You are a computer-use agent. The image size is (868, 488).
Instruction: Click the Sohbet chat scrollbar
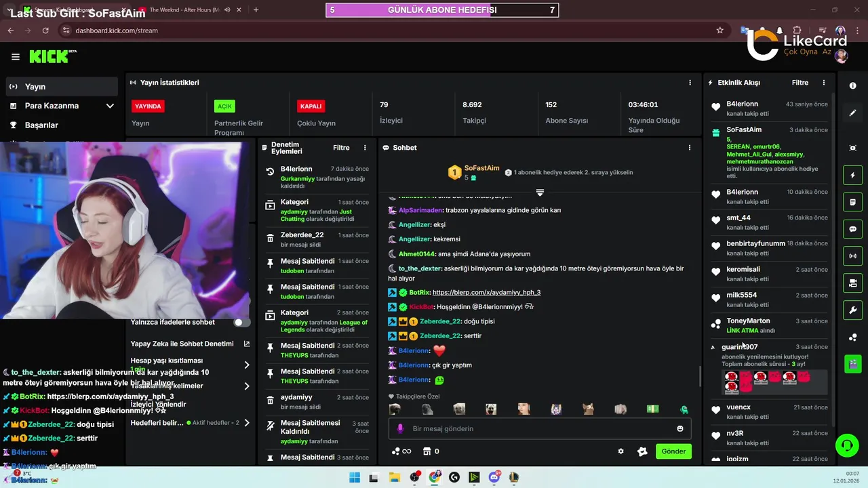(700, 376)
